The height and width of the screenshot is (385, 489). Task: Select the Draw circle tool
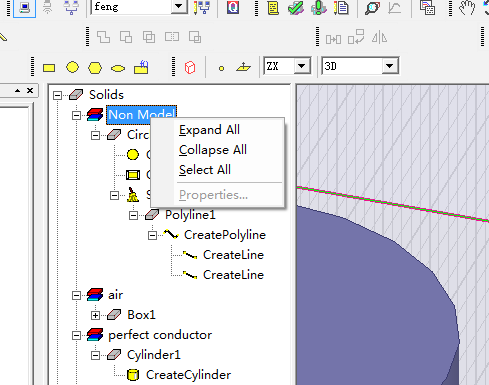[72, 67]
